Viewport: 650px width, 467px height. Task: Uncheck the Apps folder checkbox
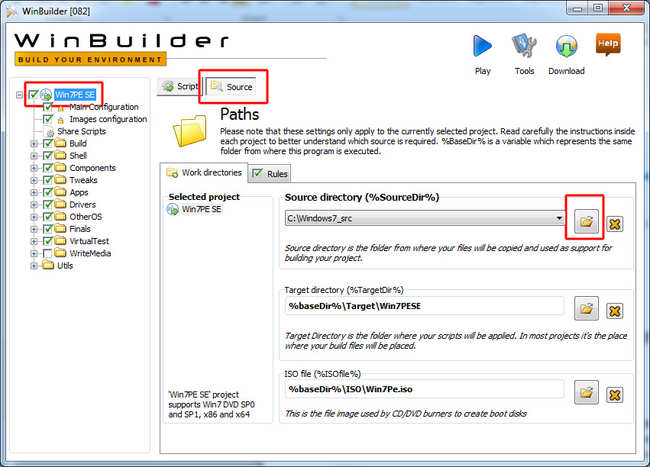[48, 192]
